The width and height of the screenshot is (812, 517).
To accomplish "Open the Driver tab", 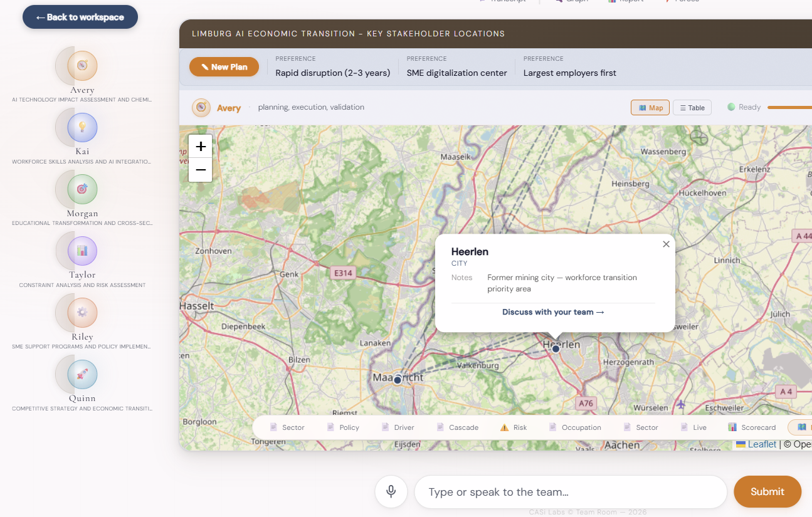I will 398,427.
